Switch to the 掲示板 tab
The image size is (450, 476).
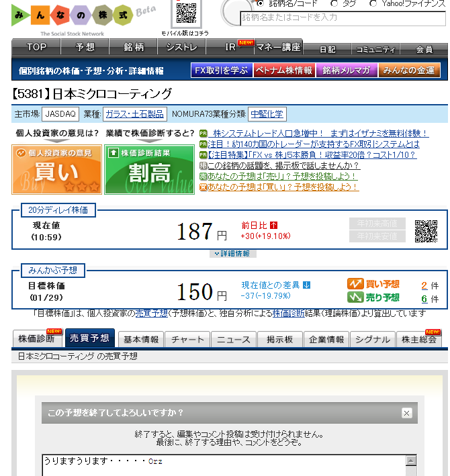[x=280, y=340]
